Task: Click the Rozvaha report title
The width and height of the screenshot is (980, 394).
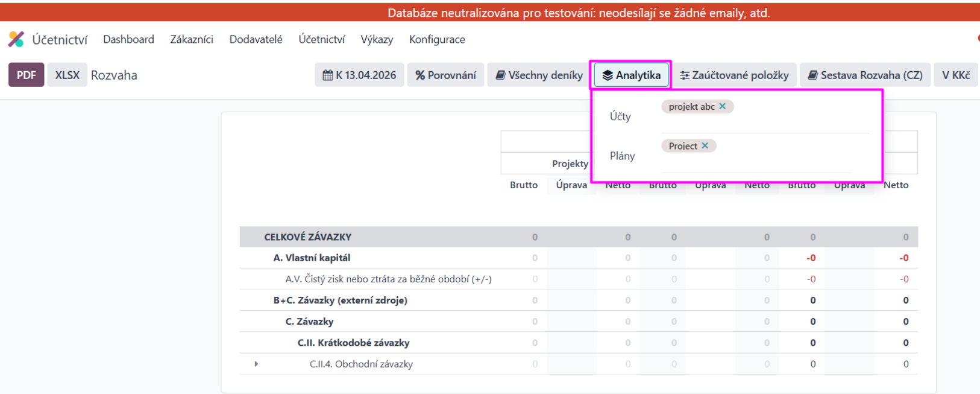Action: coord(114,75)
